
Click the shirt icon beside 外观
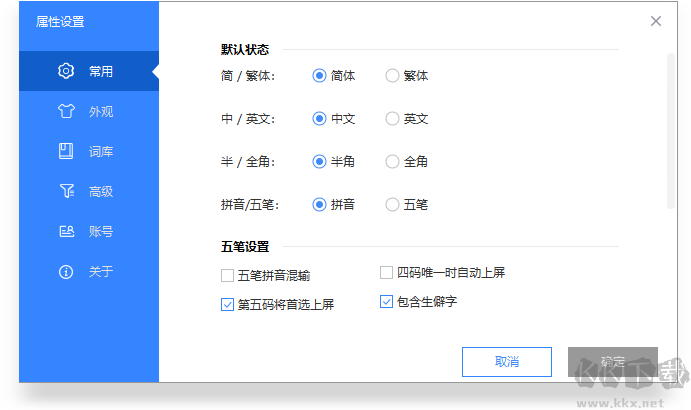(66, 111)
